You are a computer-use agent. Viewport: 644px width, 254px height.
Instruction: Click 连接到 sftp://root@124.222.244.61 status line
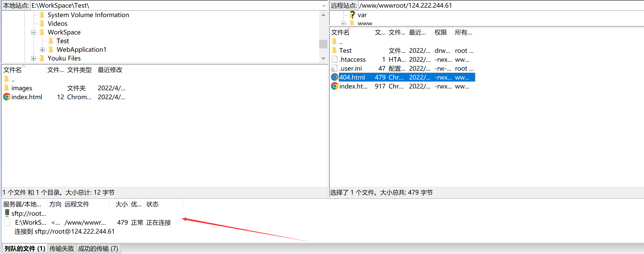(65, 231)
